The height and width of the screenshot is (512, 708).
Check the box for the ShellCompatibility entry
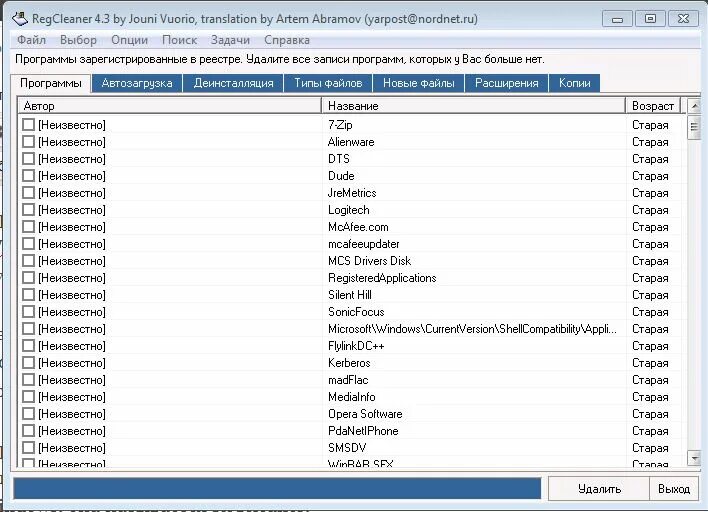28,329
